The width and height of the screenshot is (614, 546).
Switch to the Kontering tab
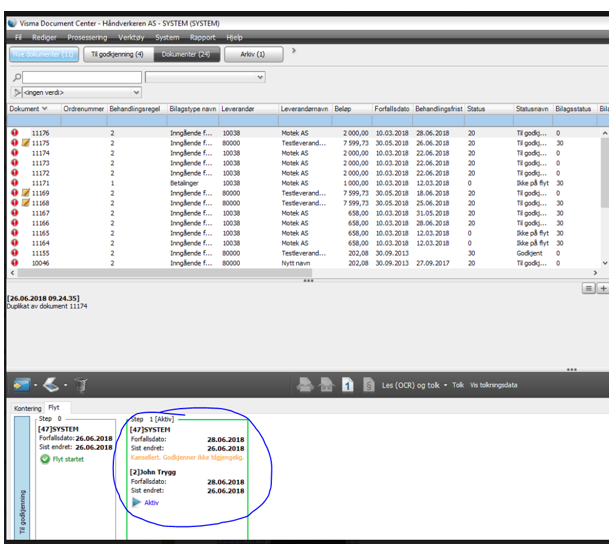[27, 408]
